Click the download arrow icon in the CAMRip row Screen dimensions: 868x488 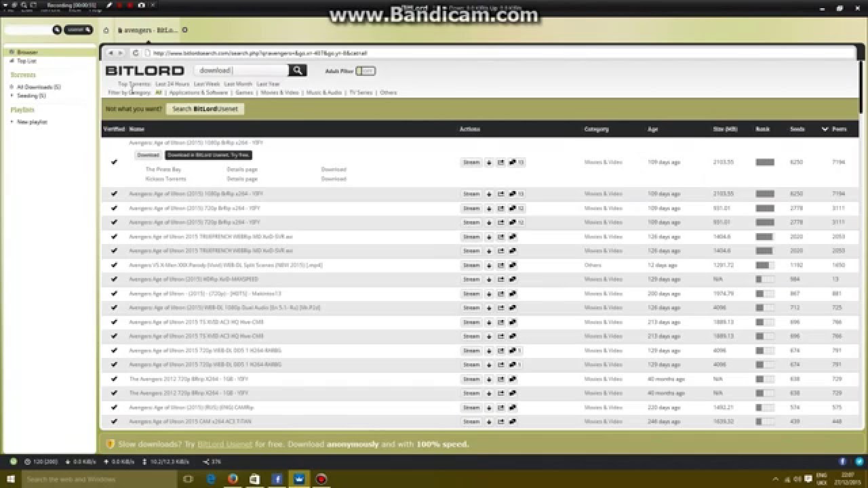489,408
